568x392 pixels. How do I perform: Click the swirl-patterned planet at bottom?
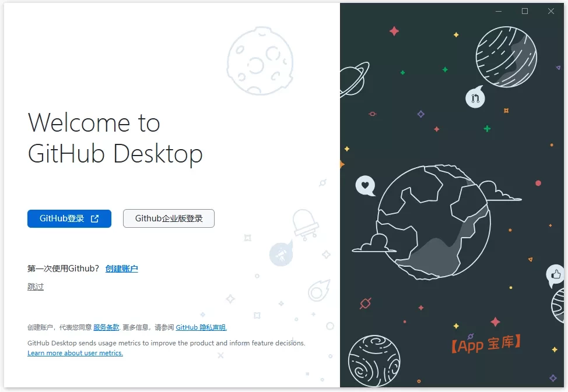click(374, 361)
